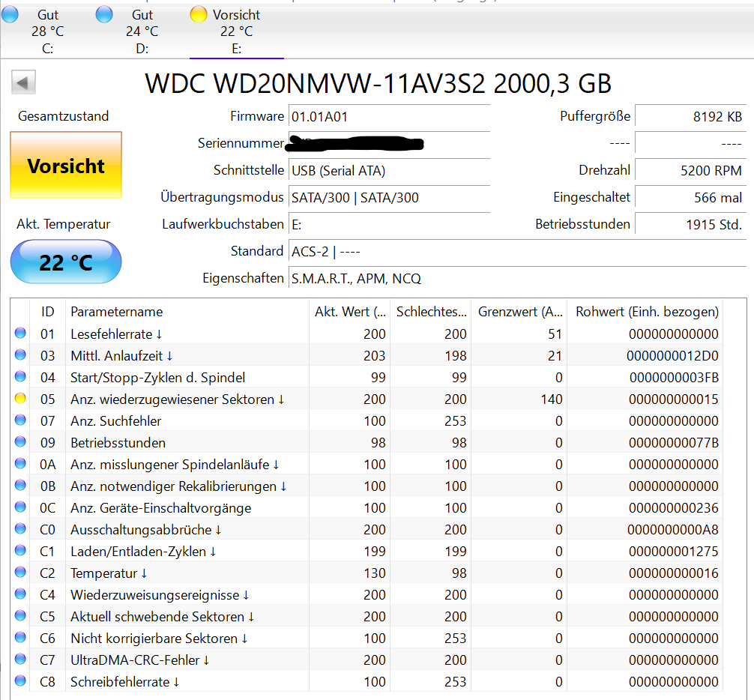The image size is (754, 700).
Task: Click raw value 000000000236 in row 0C
Action: point(673,508)
